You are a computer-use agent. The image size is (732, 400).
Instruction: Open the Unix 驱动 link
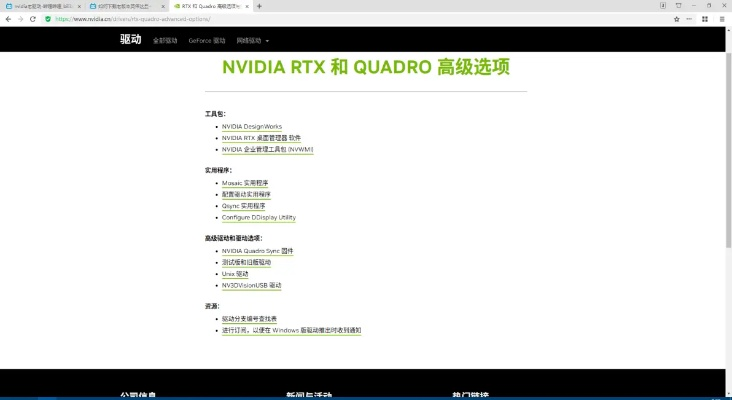(x=235, y=273)
